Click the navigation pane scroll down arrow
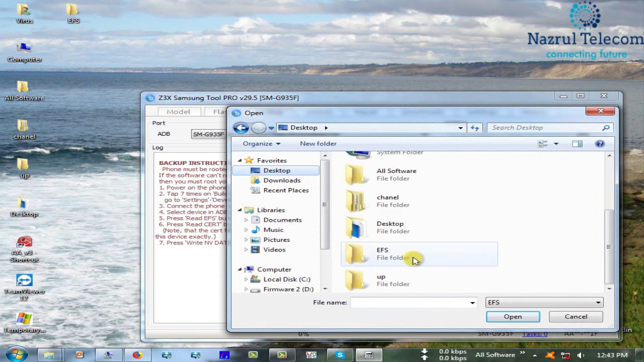 325,289
